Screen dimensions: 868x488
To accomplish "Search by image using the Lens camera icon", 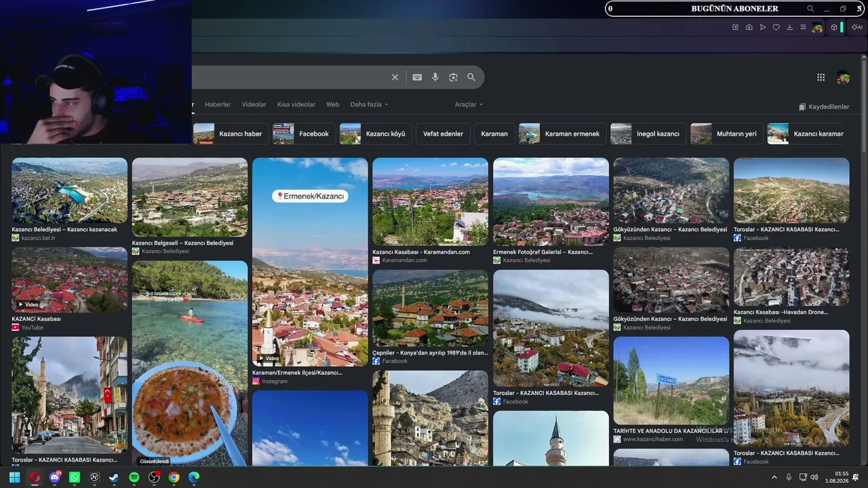I will coord(454,77).
